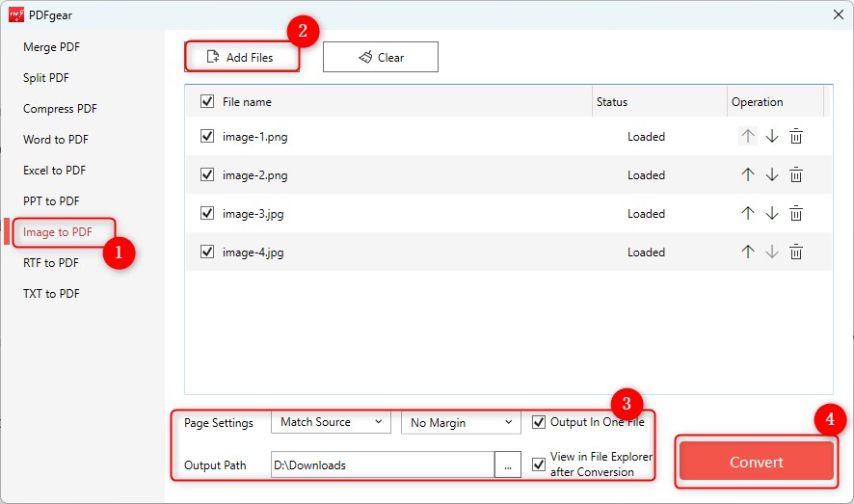Open the Match Source page size dropdown

330,422
